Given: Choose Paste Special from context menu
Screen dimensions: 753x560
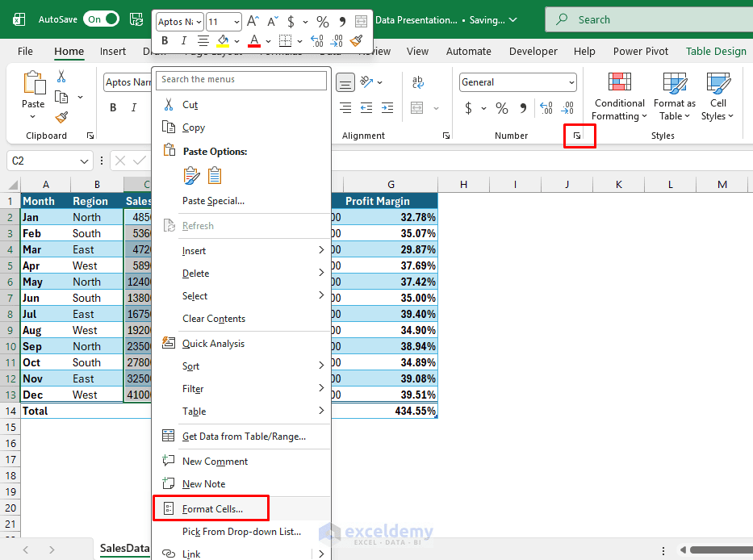Looking at the screenshot, I should pos(241,201).
